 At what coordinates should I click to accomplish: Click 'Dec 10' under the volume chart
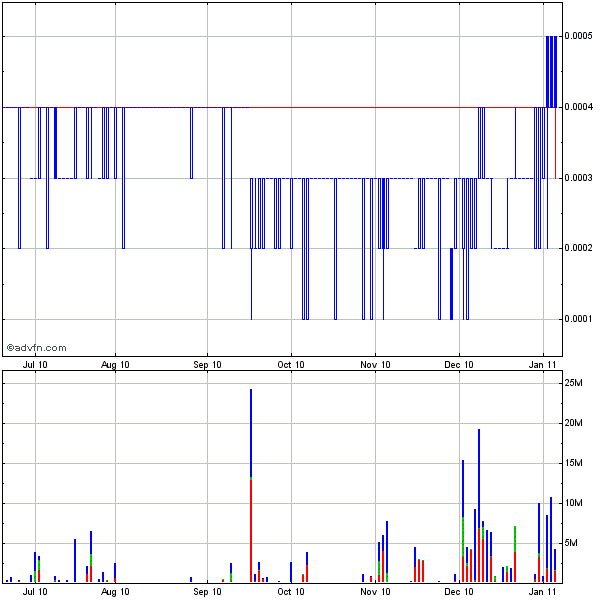(x=459, y=592)
